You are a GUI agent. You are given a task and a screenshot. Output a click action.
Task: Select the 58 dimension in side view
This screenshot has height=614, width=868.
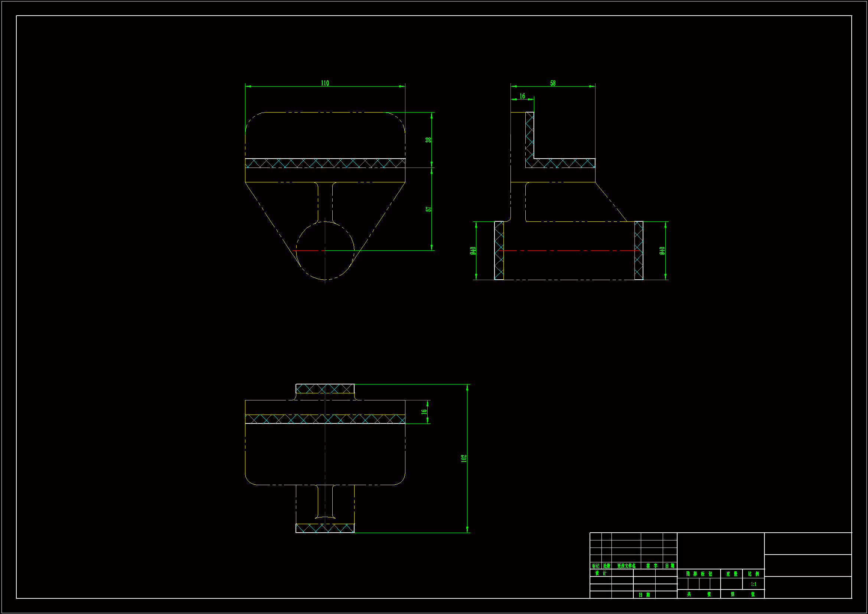click(x=553, y=83)
